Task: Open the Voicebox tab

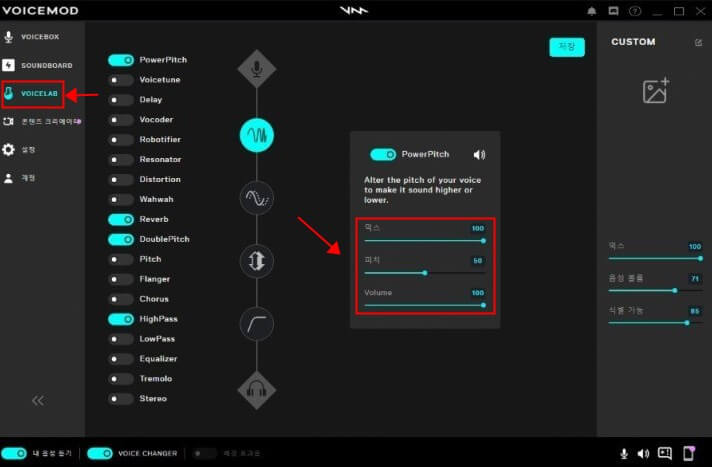Action: 39,37
